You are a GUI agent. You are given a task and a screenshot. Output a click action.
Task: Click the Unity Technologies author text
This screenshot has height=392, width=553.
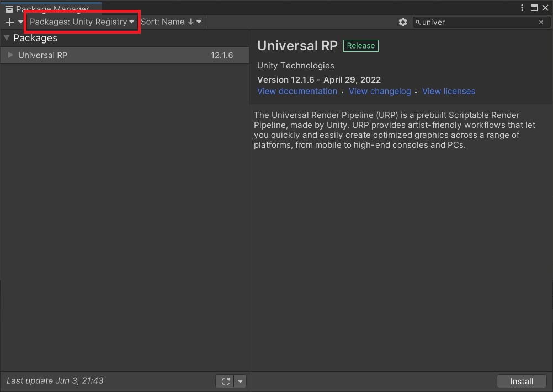point(296,66)
